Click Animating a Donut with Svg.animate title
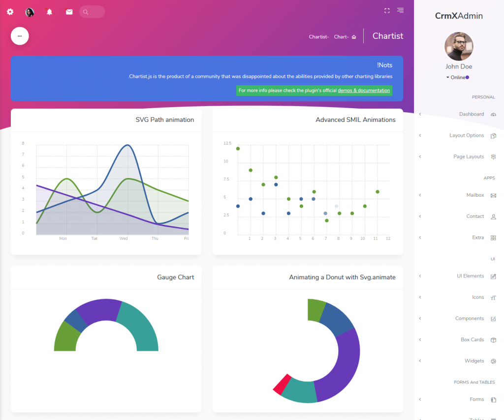The image size is (504, 420). pyautogui.click(x=343, y=277)
